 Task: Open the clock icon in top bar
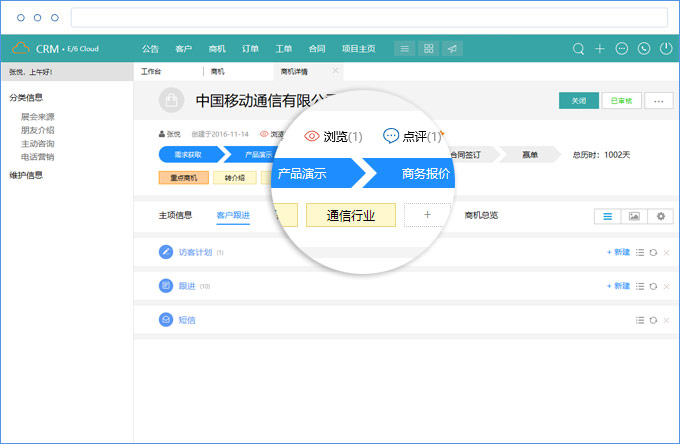click(644, 48)
